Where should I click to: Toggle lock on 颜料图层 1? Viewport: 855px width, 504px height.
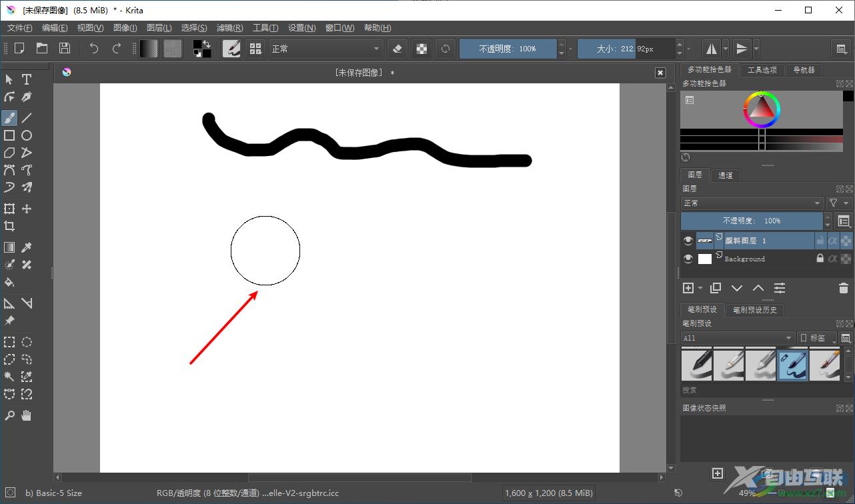pos(820,241)
